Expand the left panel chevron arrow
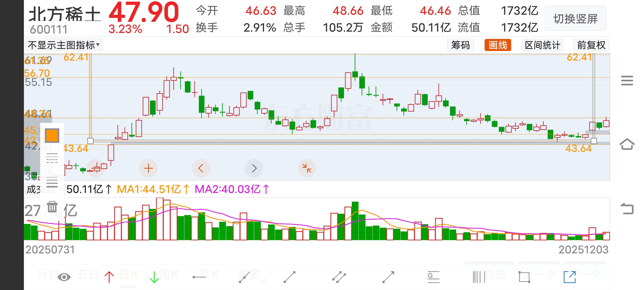The width and height of the screenshot is (644, 290). click(37, 145)
